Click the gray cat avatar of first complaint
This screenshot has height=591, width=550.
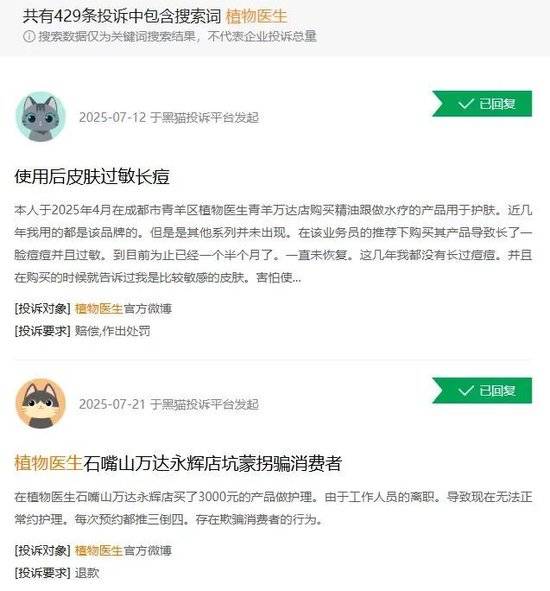pyautogui.click(x=41, y=117)
